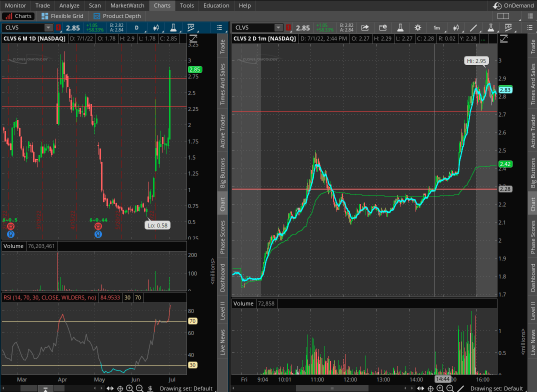Click left chart dollar sign icon

click(x=150, y=388)
